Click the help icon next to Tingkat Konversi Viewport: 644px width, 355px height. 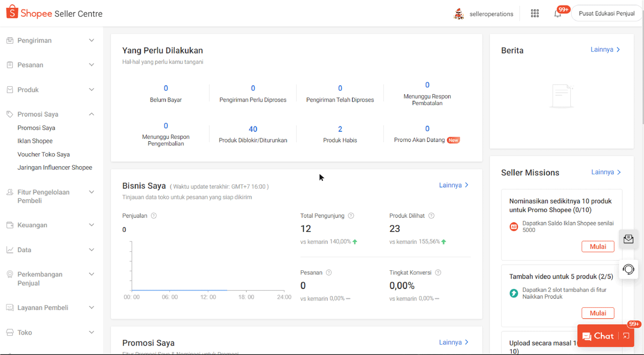pos(438,273)
